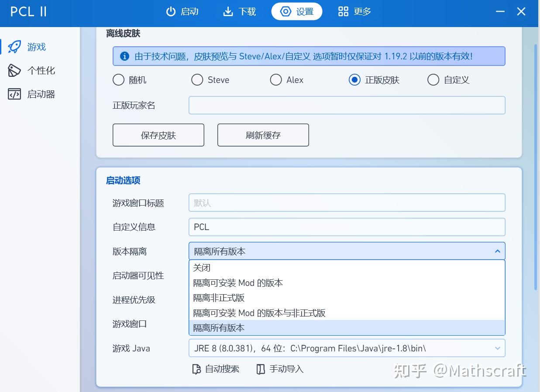Select the 设置 settings icon

coord(285,12)
